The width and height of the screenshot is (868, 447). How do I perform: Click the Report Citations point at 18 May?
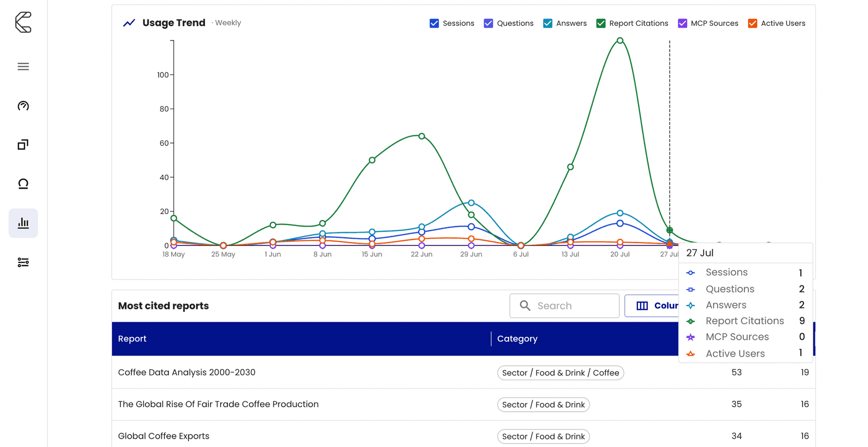pyautogui.click(x=174, y=218)
